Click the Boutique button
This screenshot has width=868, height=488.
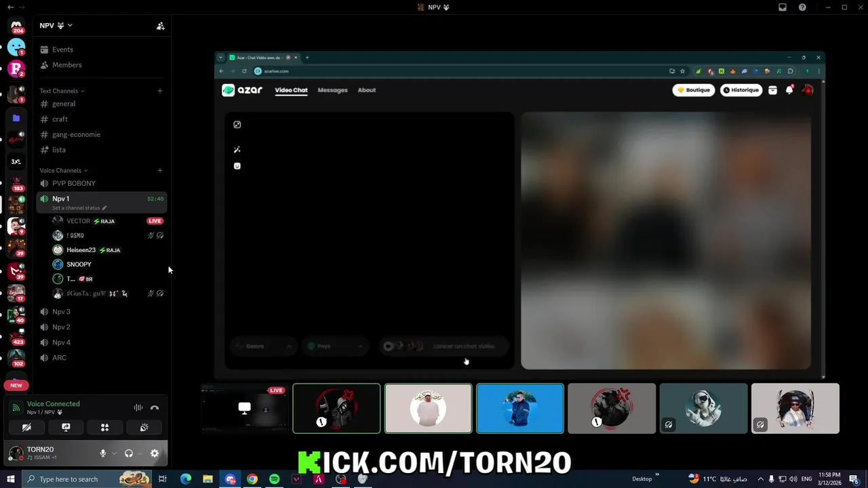point(694,90)
